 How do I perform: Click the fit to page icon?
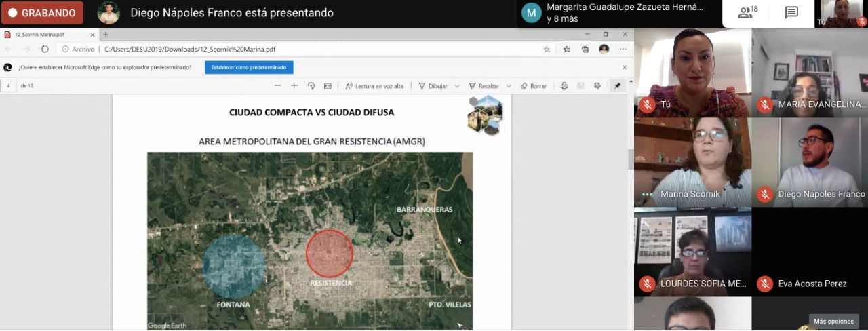click(328, 86)
